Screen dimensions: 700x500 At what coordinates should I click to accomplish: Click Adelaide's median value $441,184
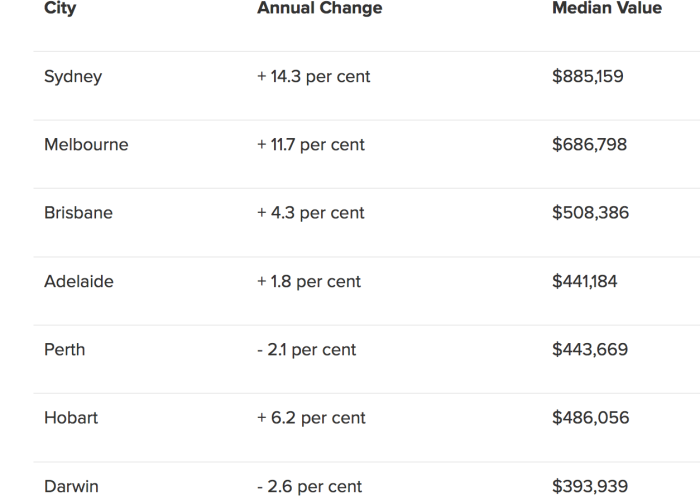tap(584, 281)
